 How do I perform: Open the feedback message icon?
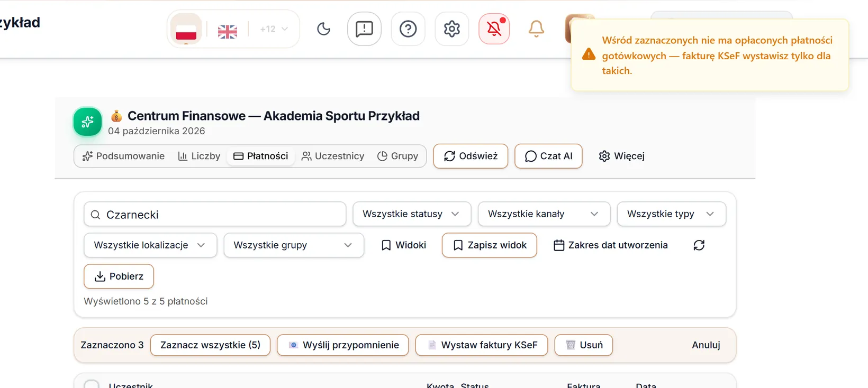coord(364,29)
